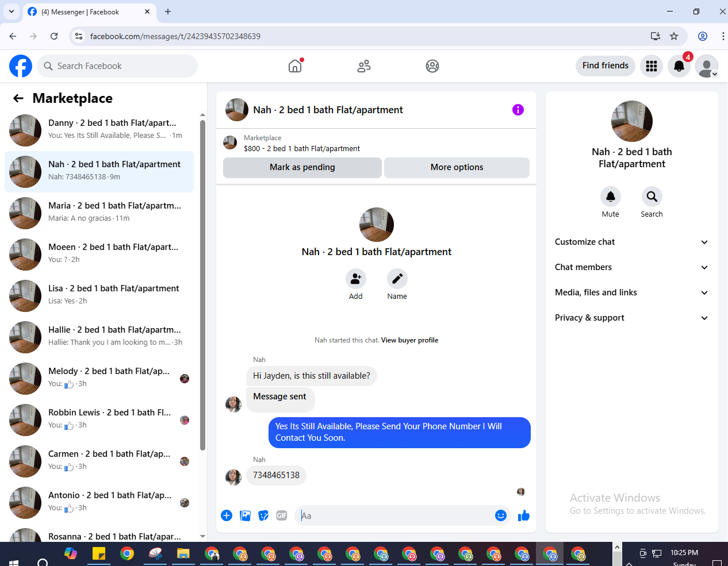Screen dimensions: 728x566
Task: Open Chrome profile icon in toolbar
Action: tap(703, 36)
